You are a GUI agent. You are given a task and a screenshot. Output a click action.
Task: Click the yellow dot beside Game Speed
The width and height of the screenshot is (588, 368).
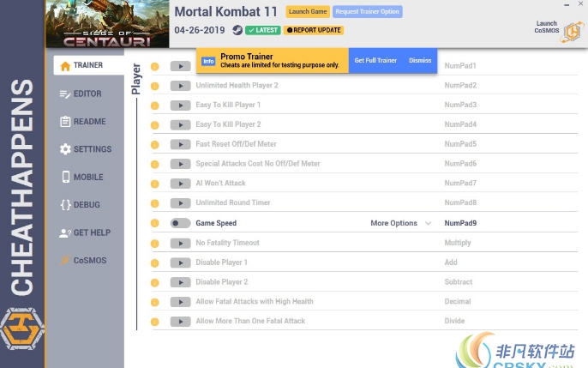point(155,223)
